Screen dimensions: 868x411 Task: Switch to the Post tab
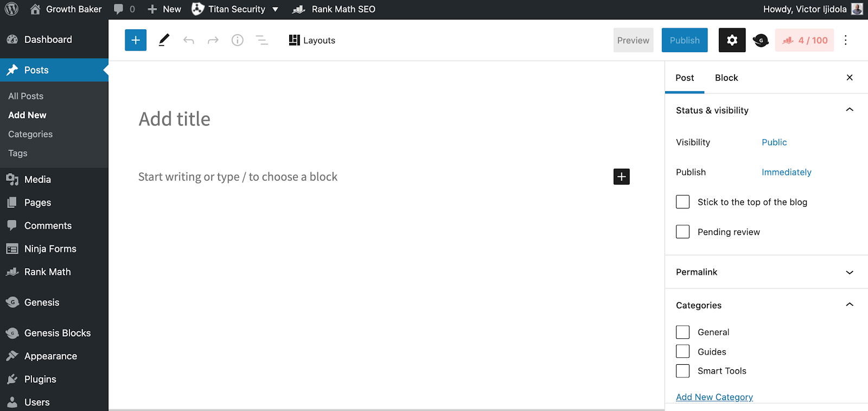coord(685,78)
